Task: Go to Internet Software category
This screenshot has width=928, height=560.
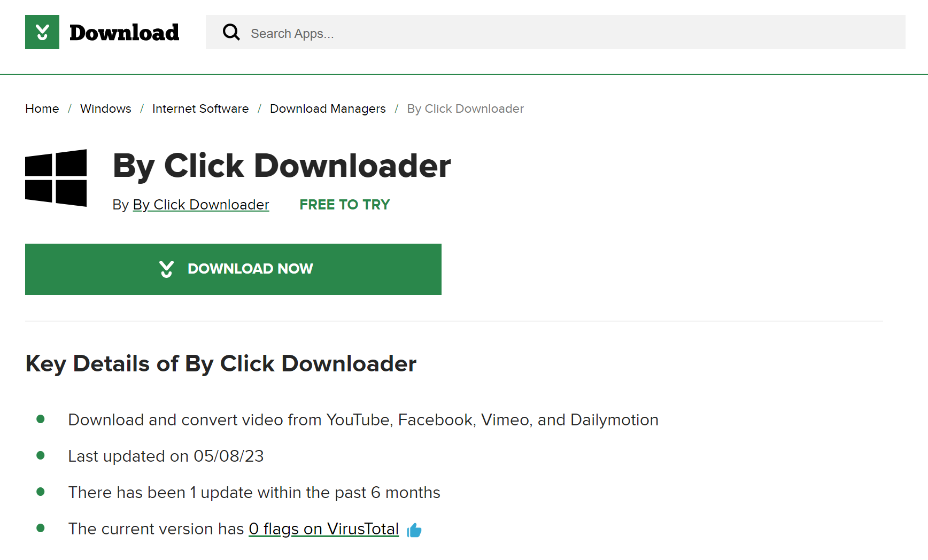Action: [x=200, y=108]
